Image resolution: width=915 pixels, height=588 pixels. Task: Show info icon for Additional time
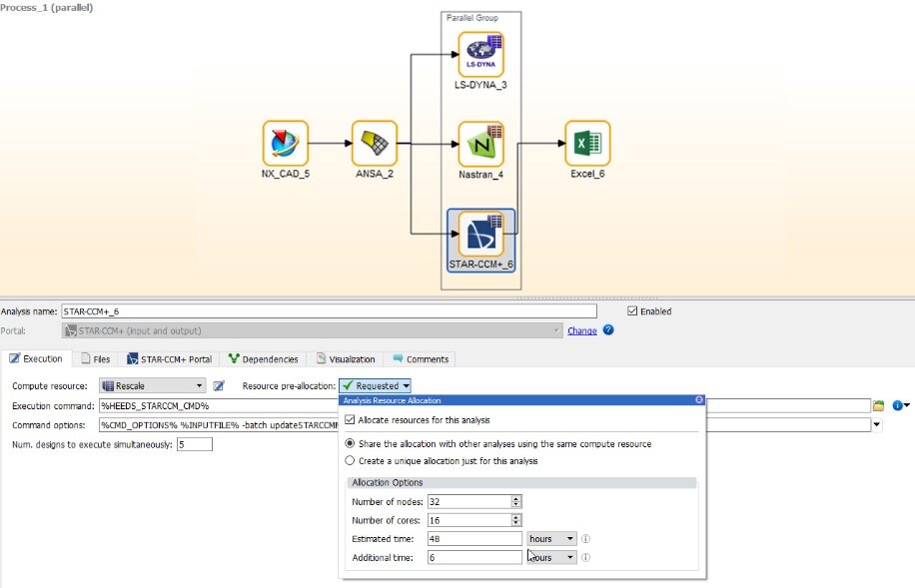[x=586, y=558]
